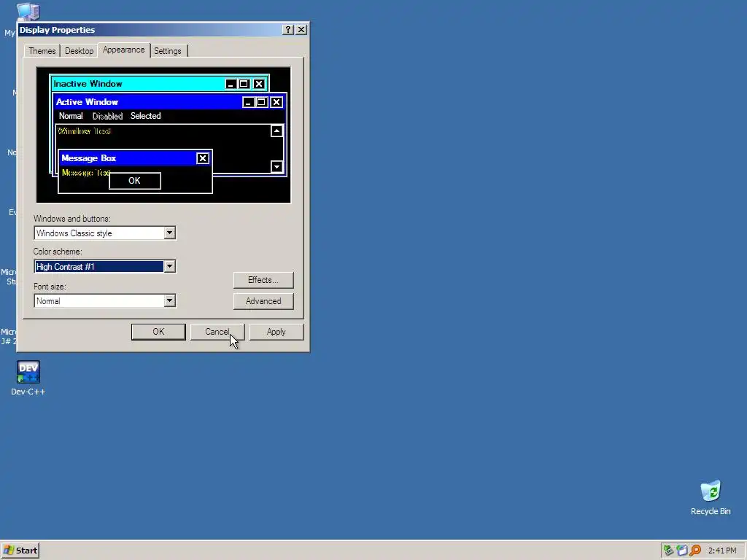Viewport: 747px width, 560px height.
Task: Open the Windows and buttons dropdown arrow
Action: [169, 233]
